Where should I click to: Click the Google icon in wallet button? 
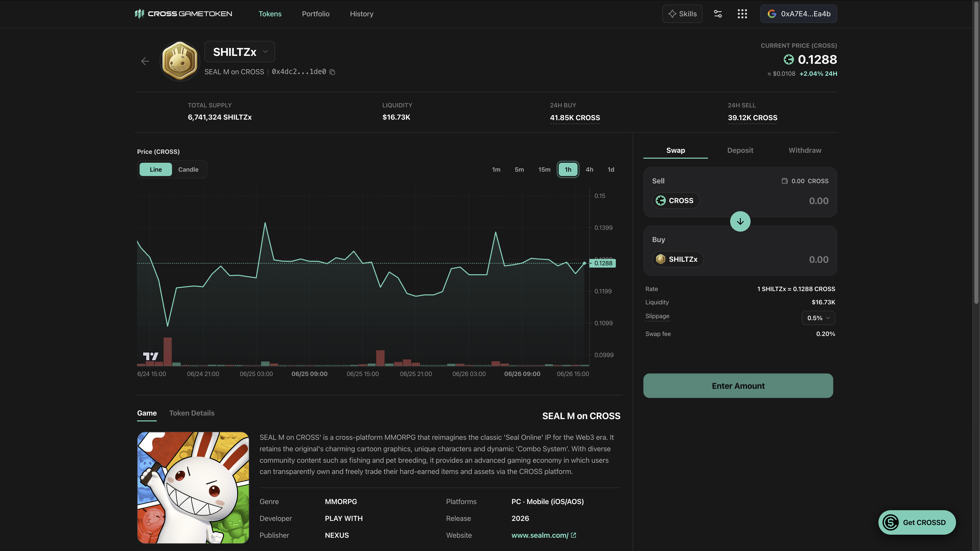pos(772,14)
